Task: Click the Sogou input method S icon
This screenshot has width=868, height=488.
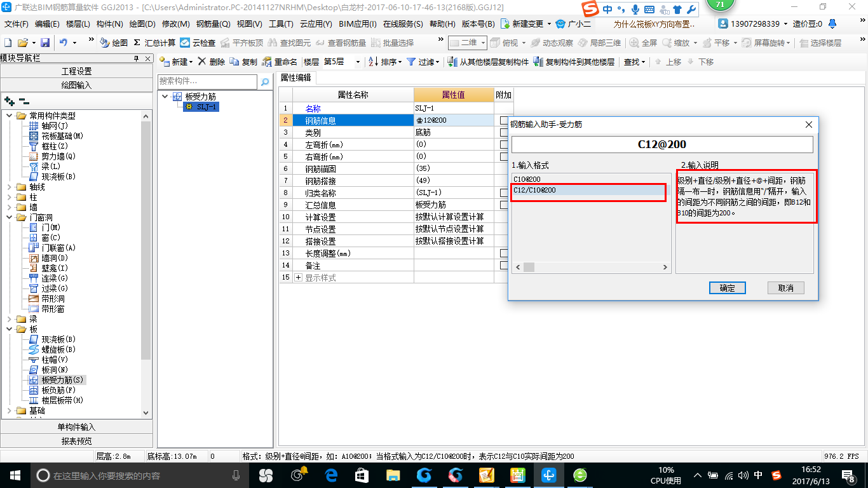Action: click(x=590, y=10)
